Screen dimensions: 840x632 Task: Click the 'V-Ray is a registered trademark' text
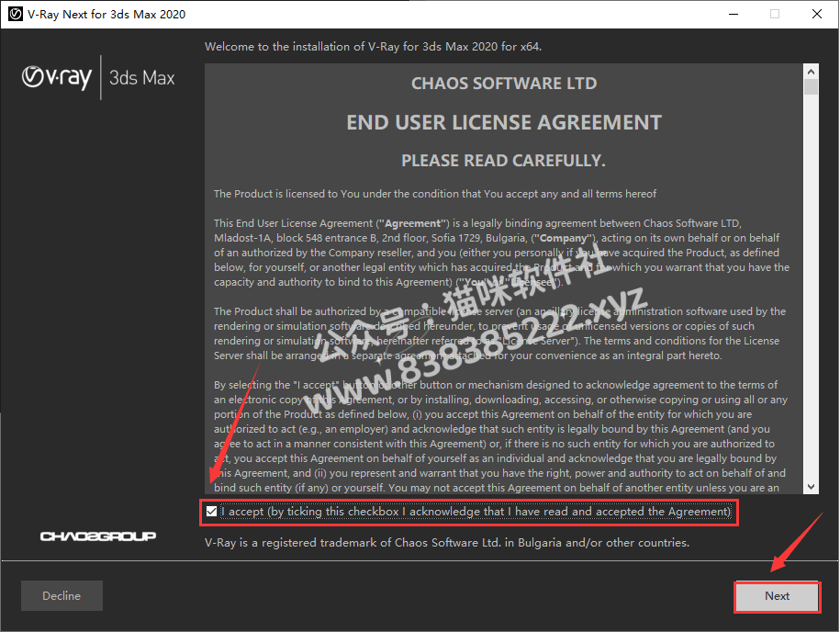(x=447, y=543)
